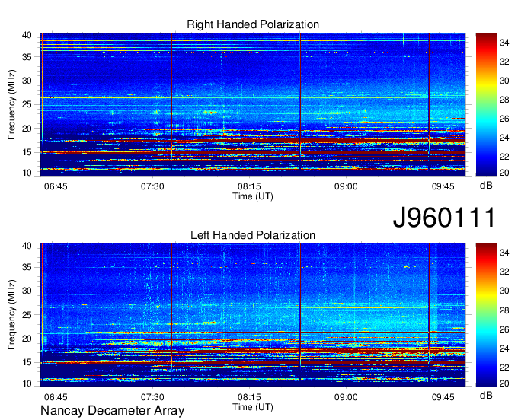Click the "Right Handed Polarization" plot title
Viewport: 518px width, 420px height.
(x=253, y=24)
